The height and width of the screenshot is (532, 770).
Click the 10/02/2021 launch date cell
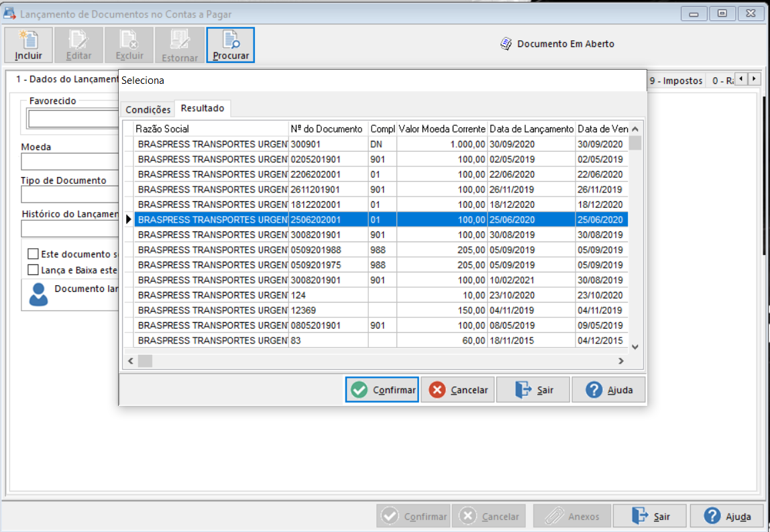(531, 280)
